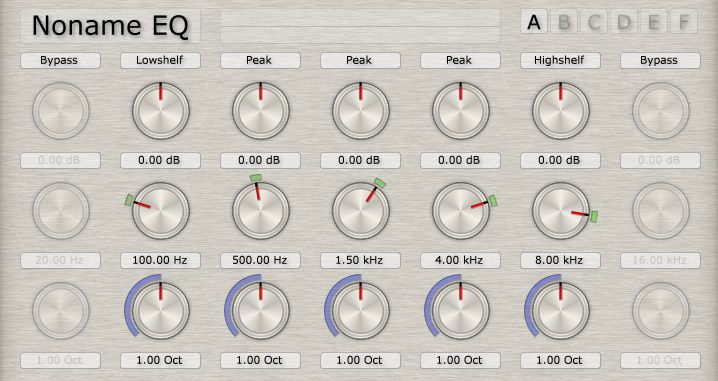Click the Noname EQ title label
Screen dimensions: 718x381
pyautogui.click(x=110, y=26)
